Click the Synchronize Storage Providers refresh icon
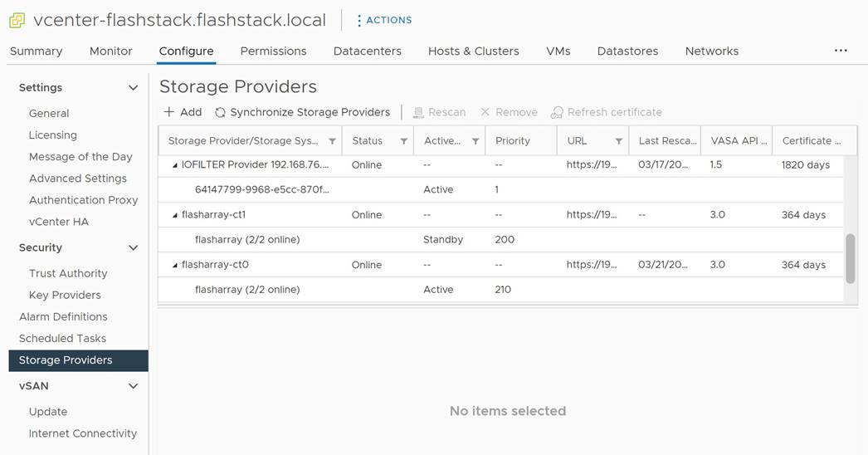 tap(220, 112)
